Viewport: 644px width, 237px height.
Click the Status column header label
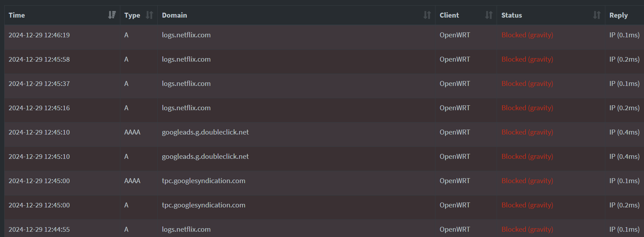[x=512, y=15]
